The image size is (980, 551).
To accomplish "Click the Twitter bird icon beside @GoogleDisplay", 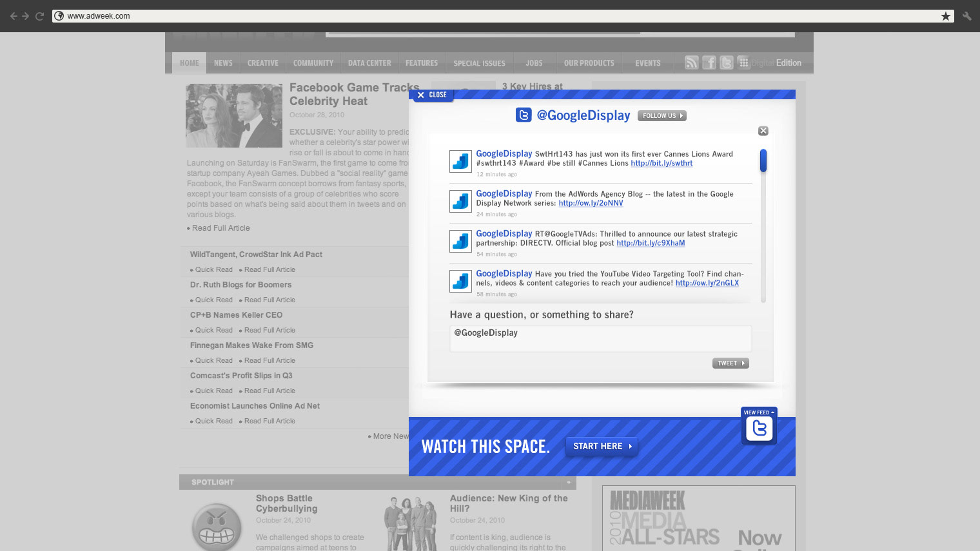I will click(x=524, y=115).
